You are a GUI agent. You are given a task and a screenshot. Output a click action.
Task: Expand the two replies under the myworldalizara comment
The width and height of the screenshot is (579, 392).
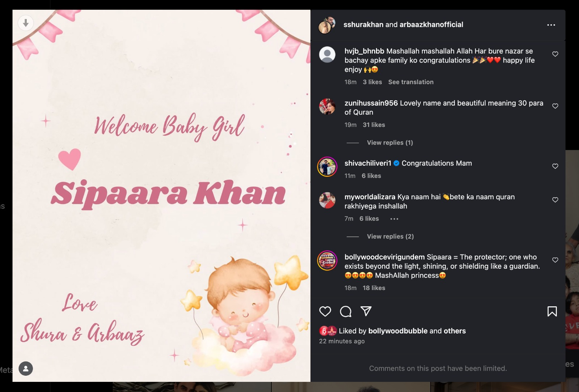pos(390,237)
